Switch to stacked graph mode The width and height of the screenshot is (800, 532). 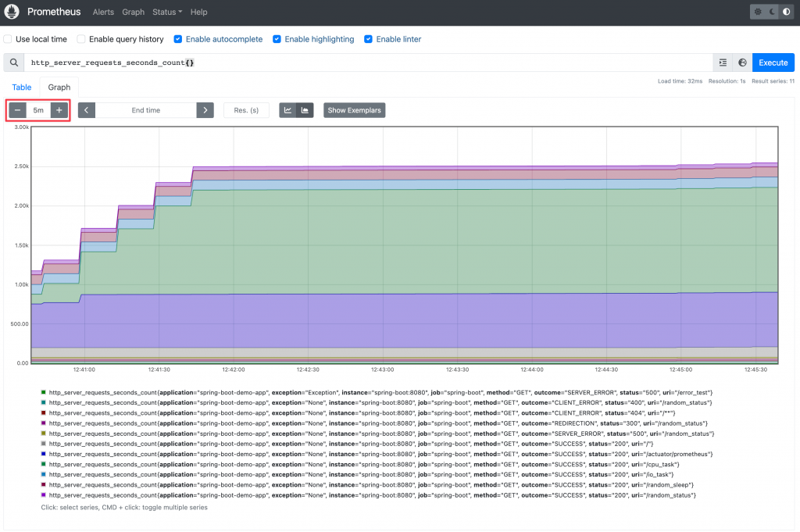click(x=305, y=110)
